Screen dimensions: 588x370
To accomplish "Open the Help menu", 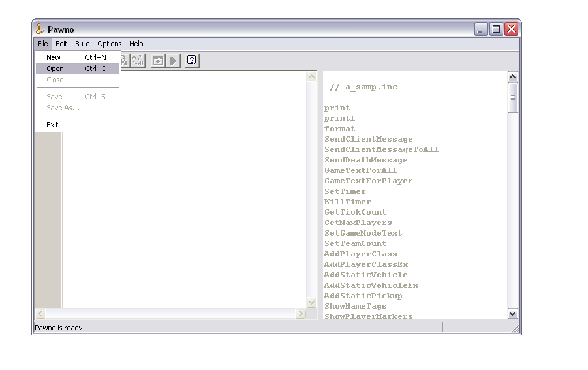I will point(136,44).
